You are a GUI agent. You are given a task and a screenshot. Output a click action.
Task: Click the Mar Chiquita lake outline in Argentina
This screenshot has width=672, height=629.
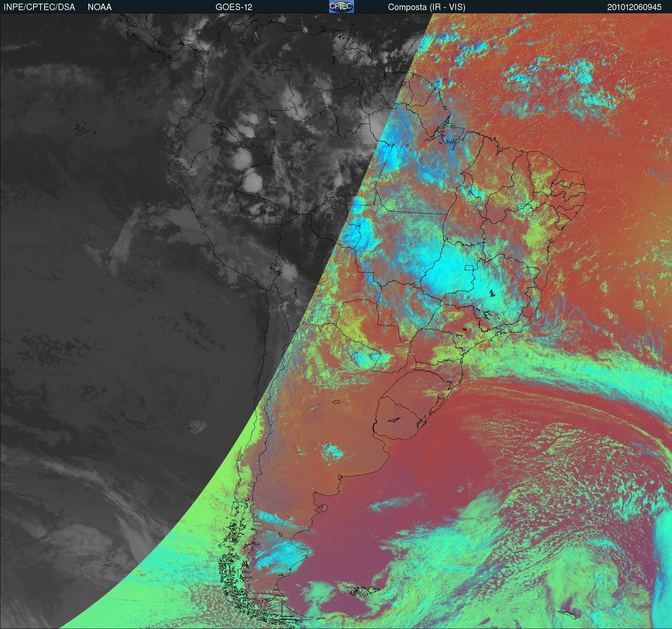tap(336, 402)
